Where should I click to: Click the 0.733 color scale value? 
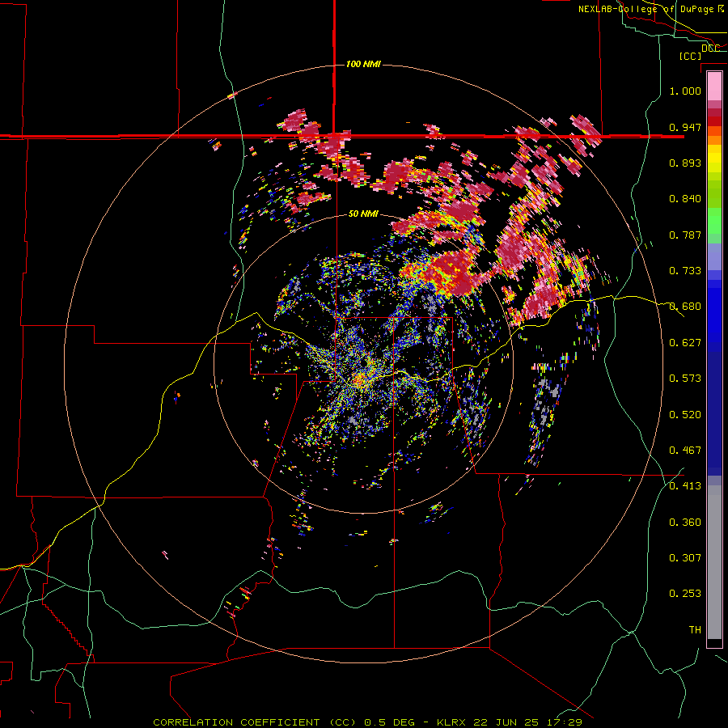(685, 271)
